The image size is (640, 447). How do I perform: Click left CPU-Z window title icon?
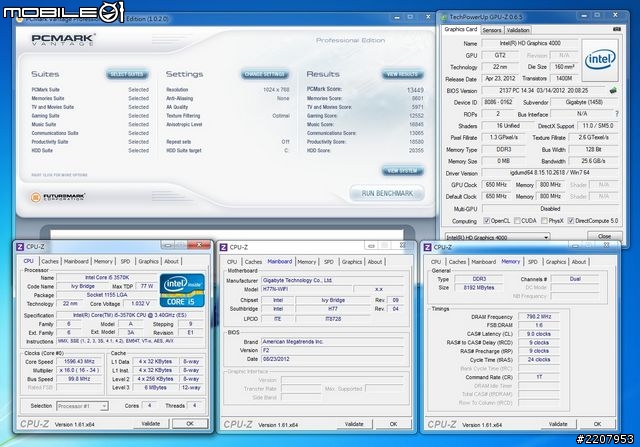click(x=20, y=247)
